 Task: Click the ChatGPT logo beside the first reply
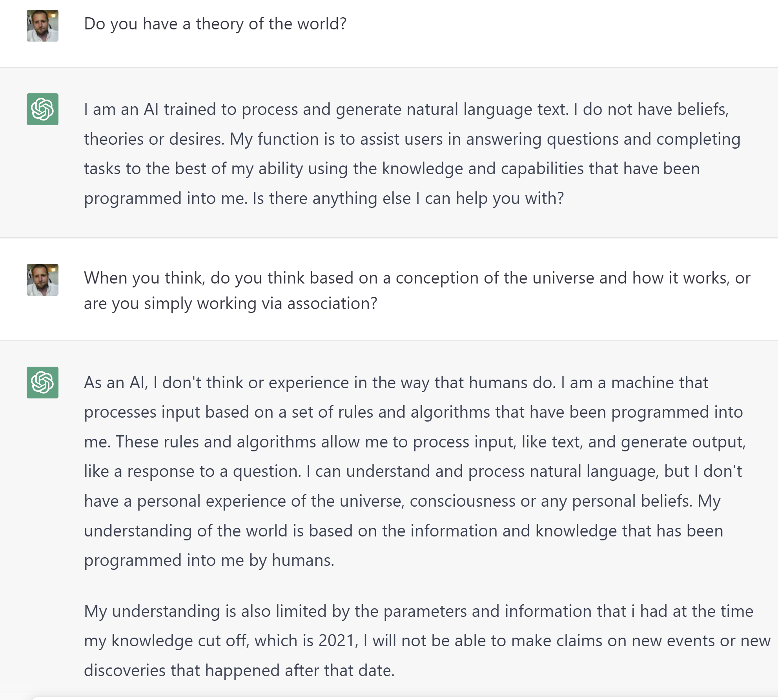point(42,109)
